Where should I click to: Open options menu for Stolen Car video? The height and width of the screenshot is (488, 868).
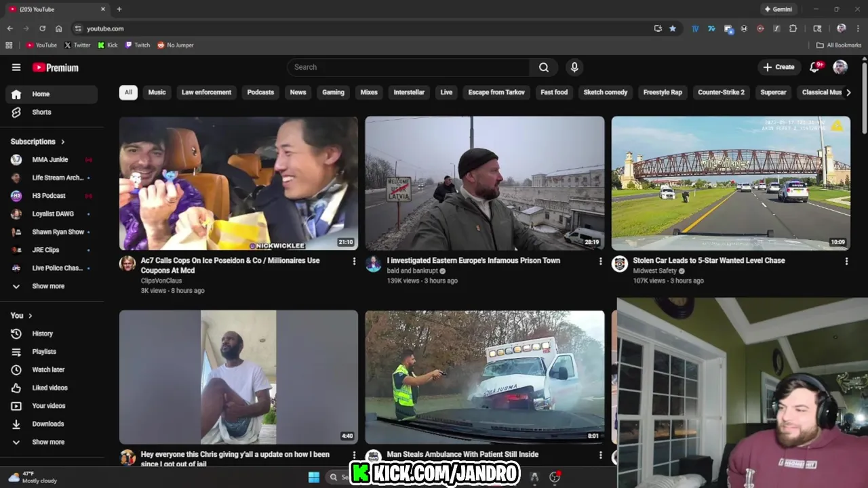coord(846,261)
